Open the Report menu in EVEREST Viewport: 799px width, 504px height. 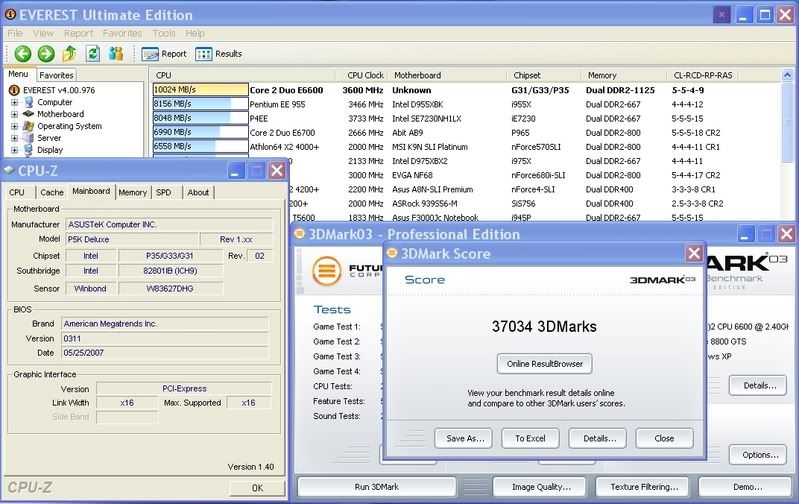pos(78,33)
